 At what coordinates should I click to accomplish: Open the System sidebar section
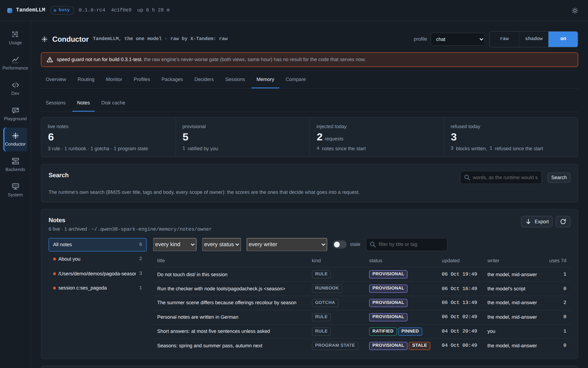coord(15,190)
